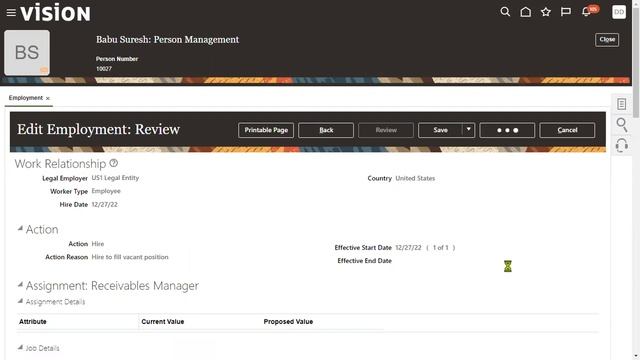This screenshot has height=360, width=640.
Task: Click the 1 of 1 record indicator
Action: [x=440, y=248]
